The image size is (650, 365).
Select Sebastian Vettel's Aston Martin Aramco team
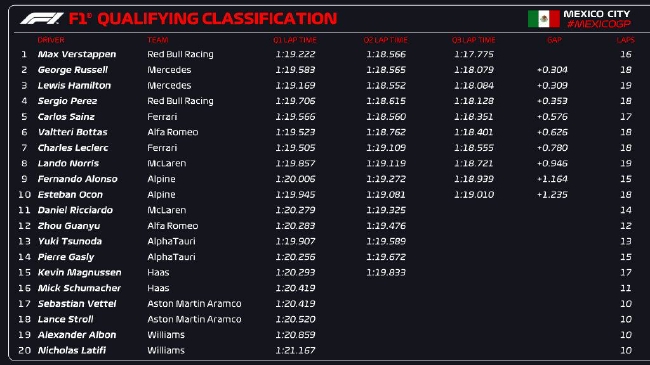coord(194,304)
